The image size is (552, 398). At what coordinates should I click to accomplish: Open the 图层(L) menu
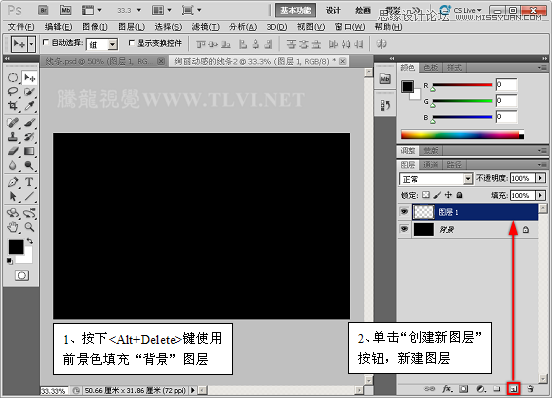pyautogui.click(x=131, y=27)
